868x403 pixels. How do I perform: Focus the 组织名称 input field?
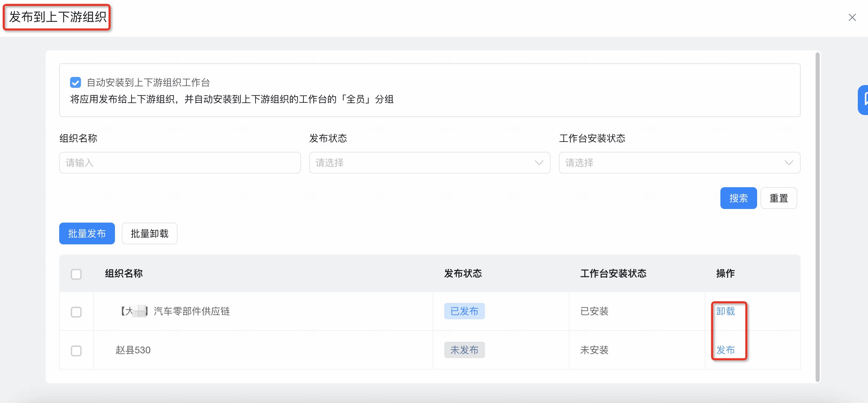(x=180, y=163)
